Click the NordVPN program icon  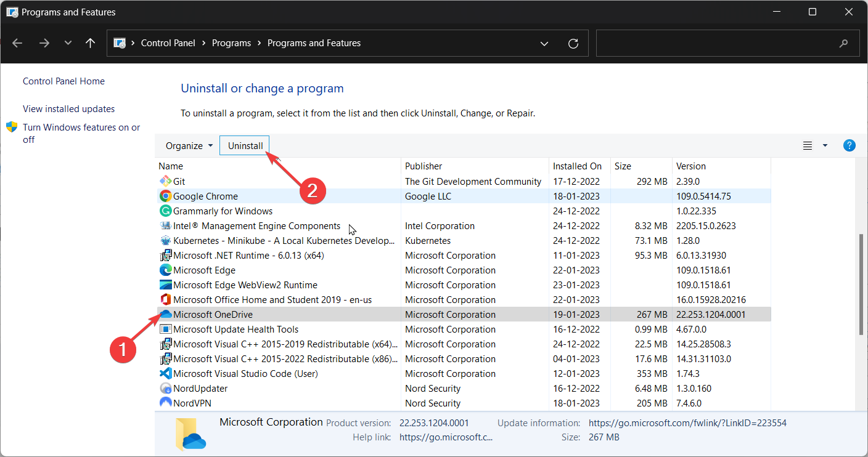coord(165,403)
